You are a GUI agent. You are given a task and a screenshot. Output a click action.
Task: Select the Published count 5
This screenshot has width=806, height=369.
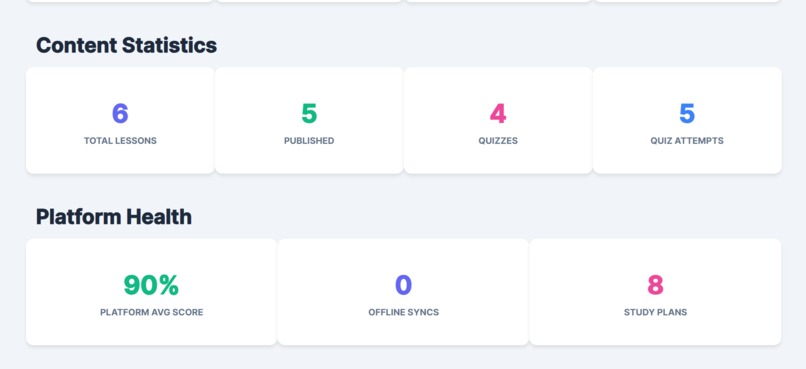pyautogui.click(x=309, y=114)
